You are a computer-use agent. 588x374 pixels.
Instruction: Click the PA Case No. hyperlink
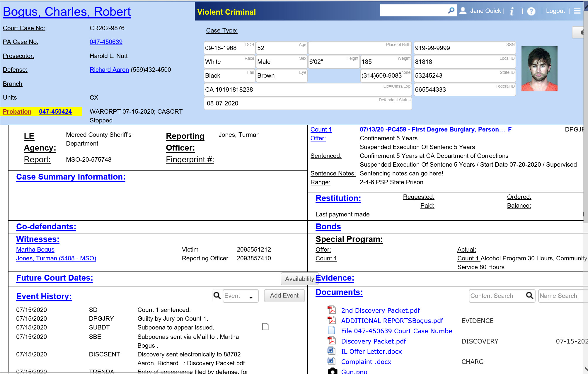(x=105, y=42)
